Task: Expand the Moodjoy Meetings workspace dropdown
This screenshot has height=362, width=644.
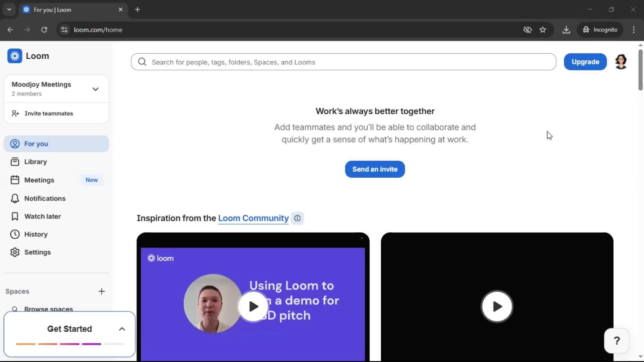Action: [95, 89]
